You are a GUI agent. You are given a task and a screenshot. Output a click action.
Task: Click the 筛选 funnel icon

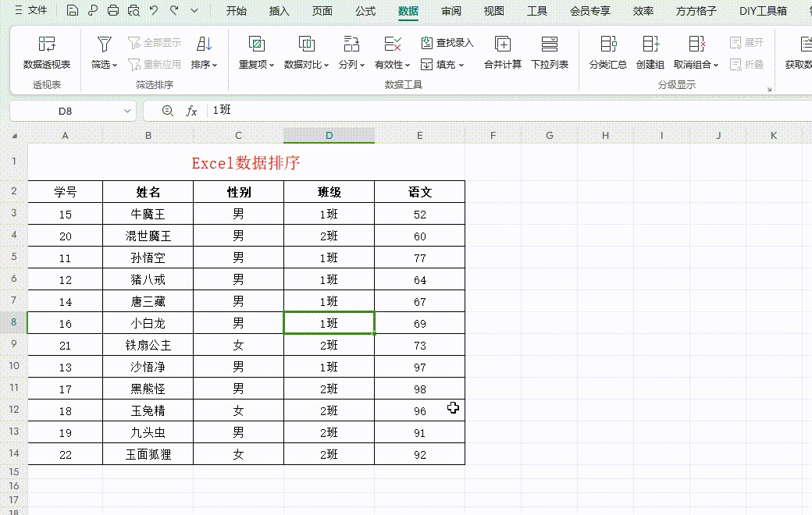[x=104, y=44]
